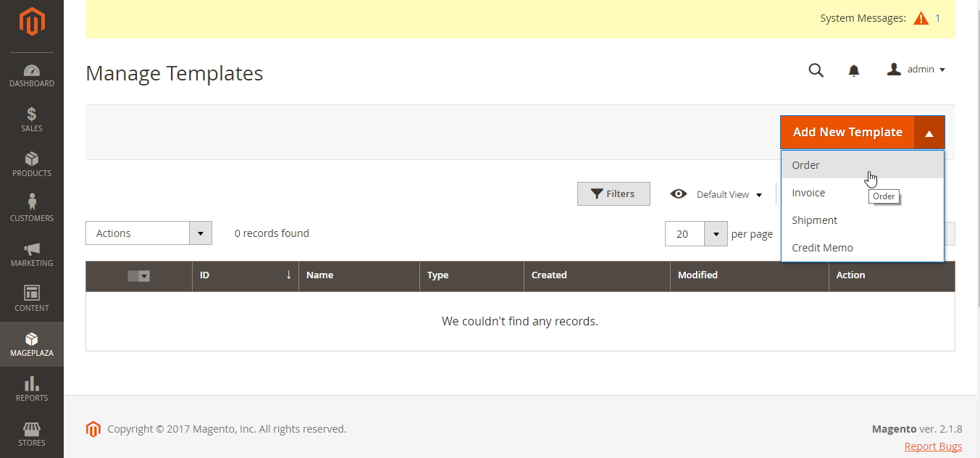
Task: Toggle the select-all checkbox in table header
Action: (138, 276)
